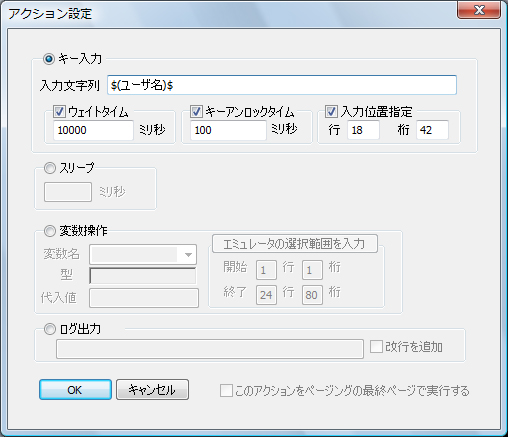This screenshot has height=437, width=508.
Task: Click the キャンセル button
Action: pos(152,389)
